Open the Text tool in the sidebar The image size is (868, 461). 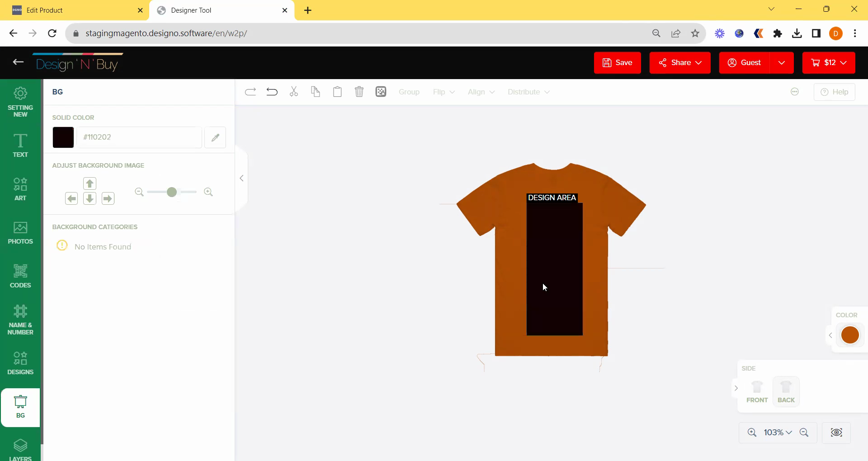point(20,146)
